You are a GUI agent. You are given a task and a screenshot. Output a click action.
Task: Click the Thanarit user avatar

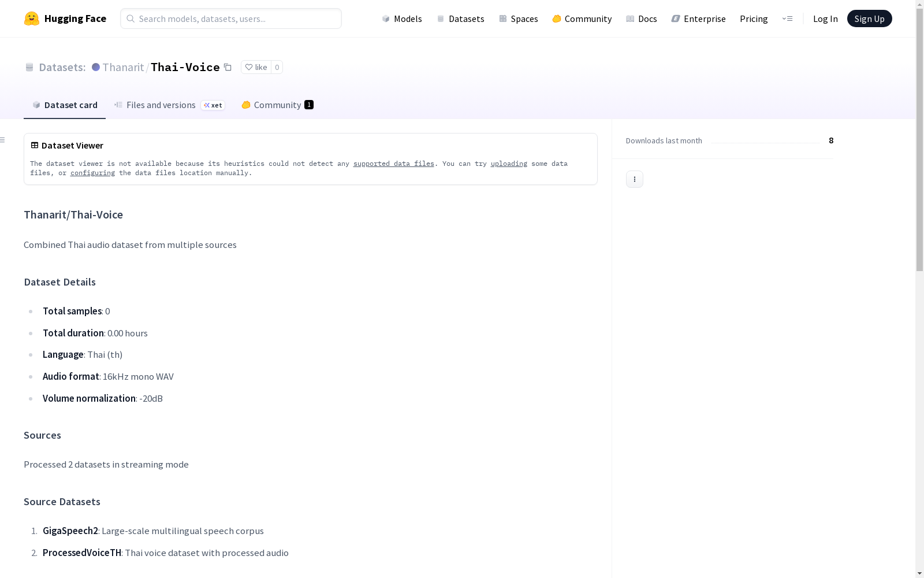96,67
